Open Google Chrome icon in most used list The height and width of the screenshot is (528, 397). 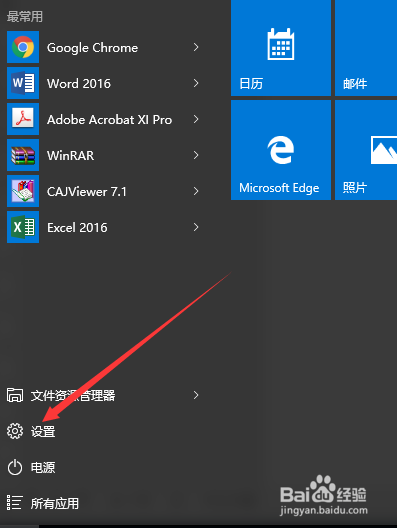[23, 47]
